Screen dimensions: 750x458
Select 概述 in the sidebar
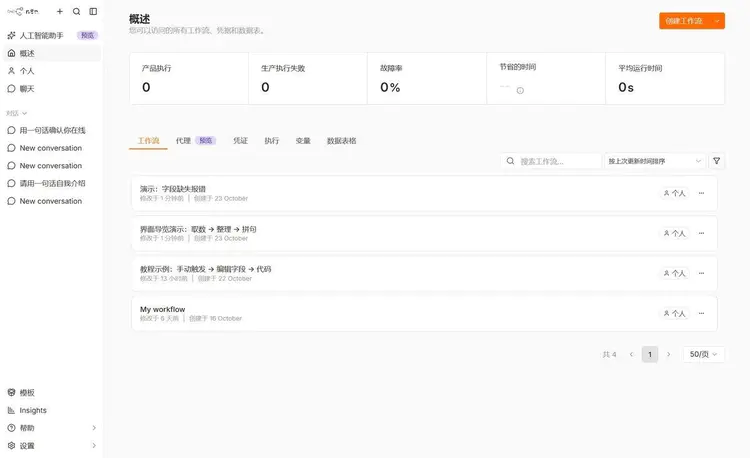(52, 53)
